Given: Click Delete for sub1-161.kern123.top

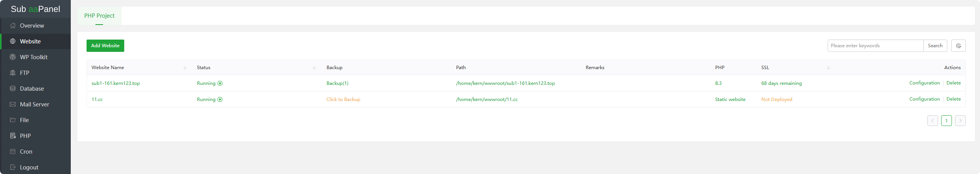Looking at the screenshot, I should [x=953, y=83].
